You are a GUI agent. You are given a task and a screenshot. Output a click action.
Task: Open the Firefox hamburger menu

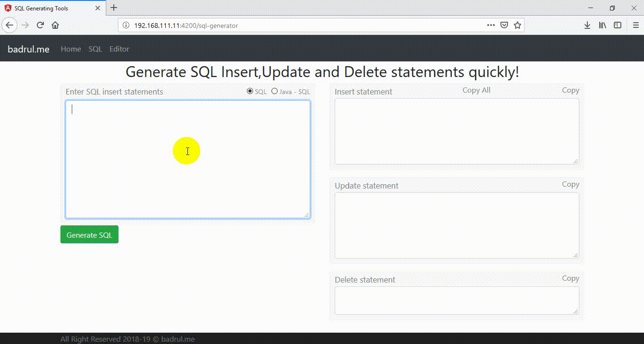click(x=636, y=25)
